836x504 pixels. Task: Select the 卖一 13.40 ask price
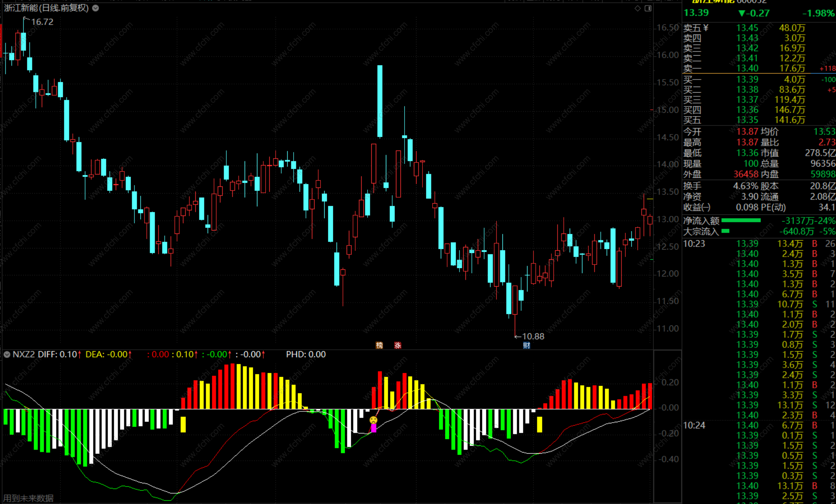pyautogui.click(x=747, y=68)
